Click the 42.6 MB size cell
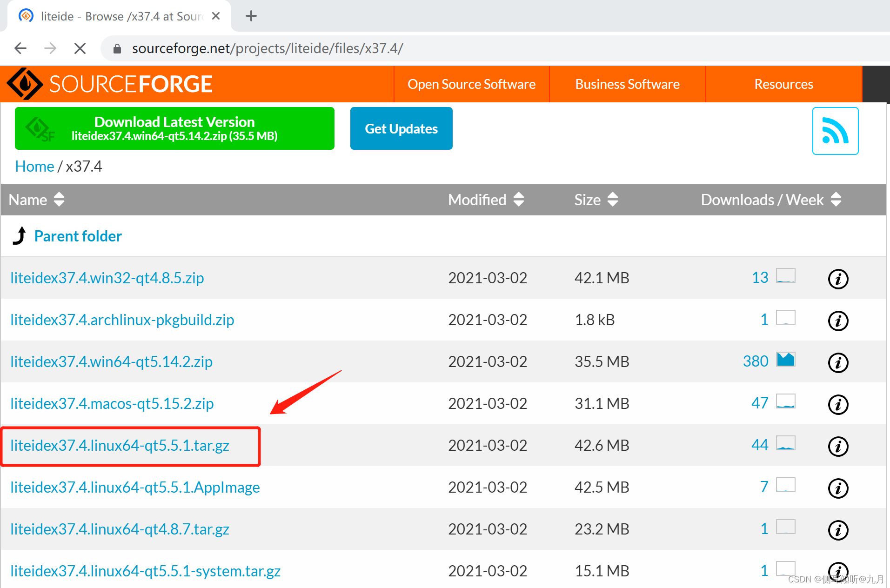Screen dimensions: 890x588 click(x=602, y=446)
